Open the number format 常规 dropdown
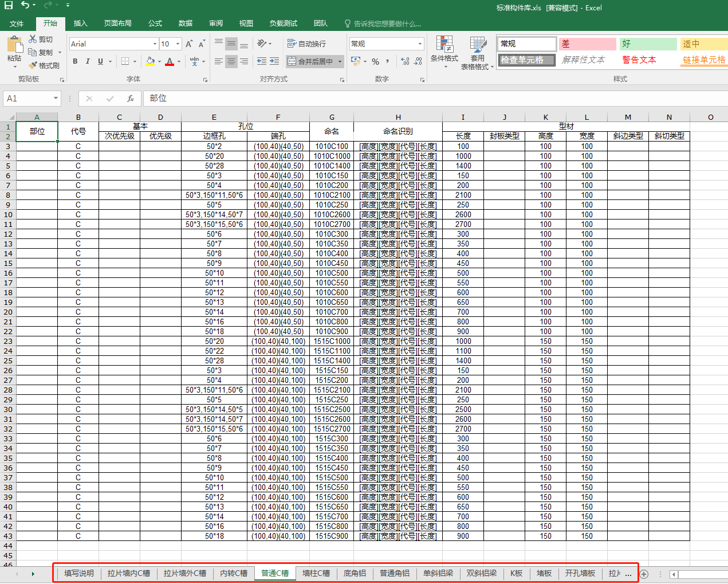 click(420, 44)
